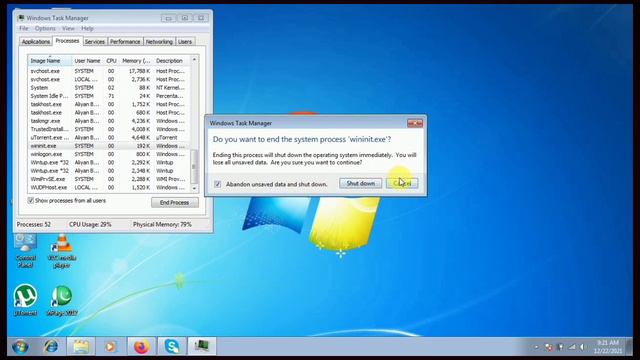The width and height of the screenshot is (640, 360).
Task: Click 'CPU Usage: 29%' in the status bar
Action: [90, 224]
